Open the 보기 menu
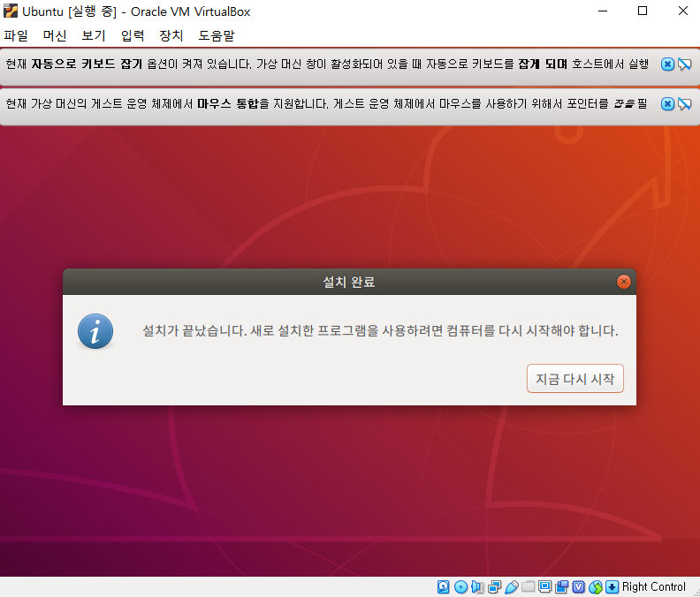This screenshot has width=700, height=597. tap(94, 35)
